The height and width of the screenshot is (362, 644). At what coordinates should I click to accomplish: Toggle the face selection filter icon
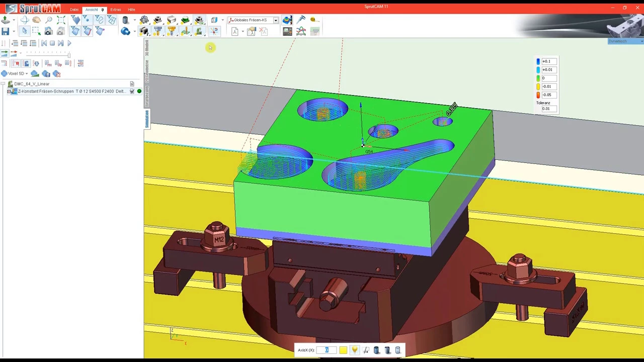75,31
